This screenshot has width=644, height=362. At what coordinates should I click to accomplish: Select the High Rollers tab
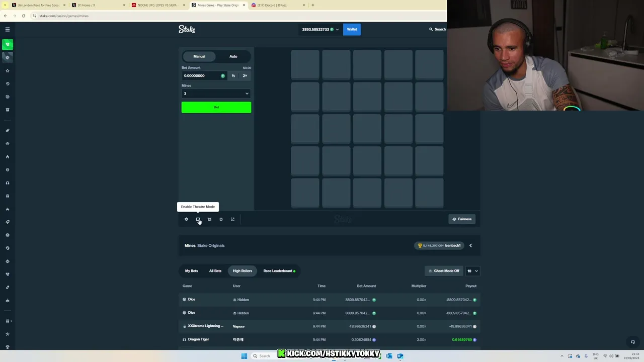coord(242,271)
